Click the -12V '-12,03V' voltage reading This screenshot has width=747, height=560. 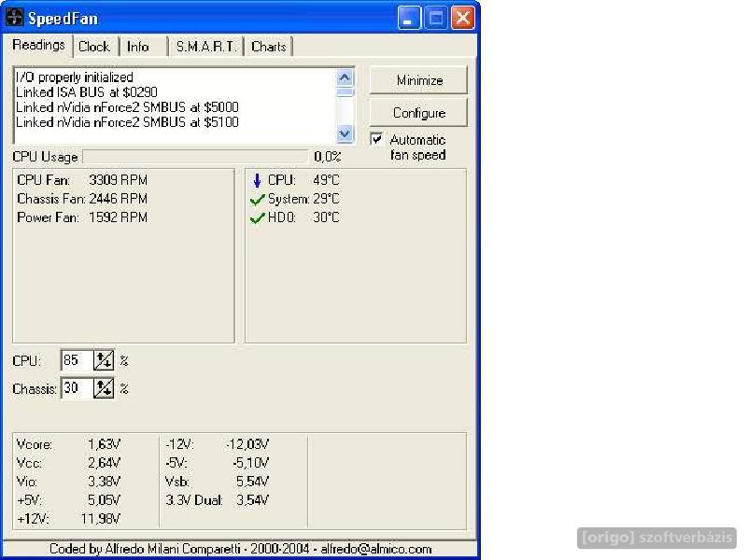point(247,444)
